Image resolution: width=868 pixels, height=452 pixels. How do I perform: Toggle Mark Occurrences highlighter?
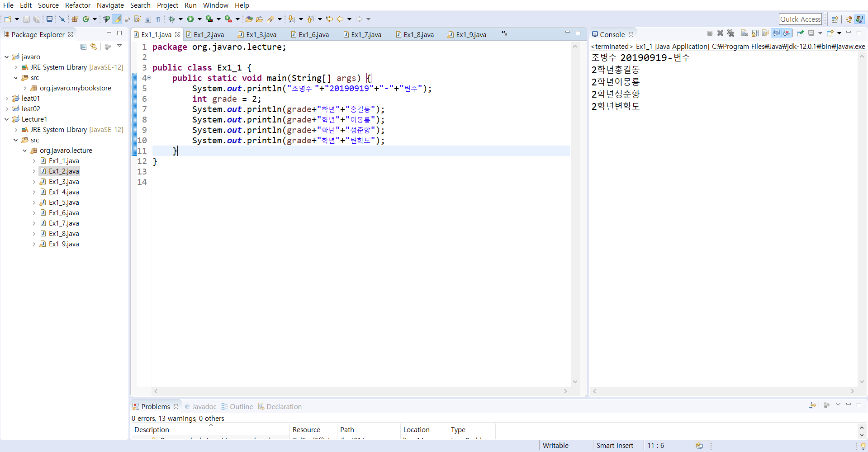(x=117, y=19)
